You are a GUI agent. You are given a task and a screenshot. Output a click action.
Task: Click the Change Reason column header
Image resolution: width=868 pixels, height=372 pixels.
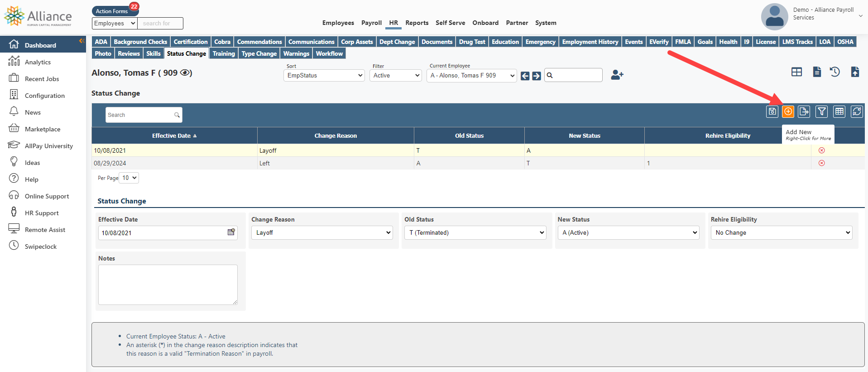pyautogui.click(x=336, y=135)
